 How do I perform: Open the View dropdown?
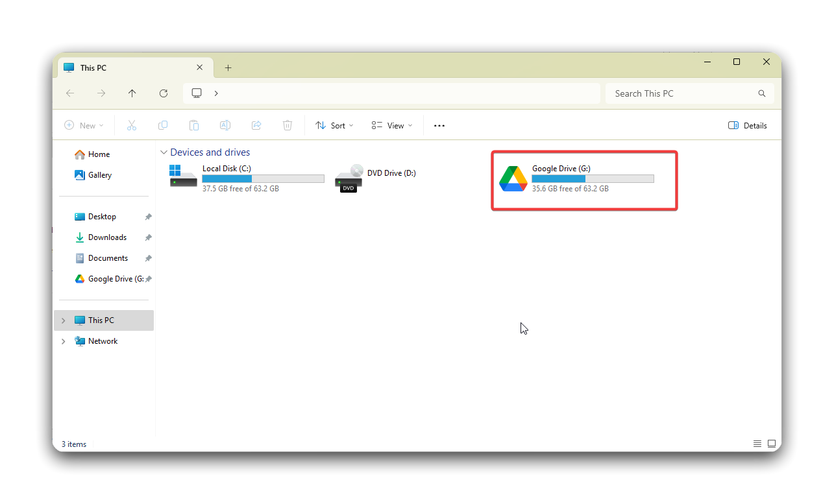[x=392, y=126]
